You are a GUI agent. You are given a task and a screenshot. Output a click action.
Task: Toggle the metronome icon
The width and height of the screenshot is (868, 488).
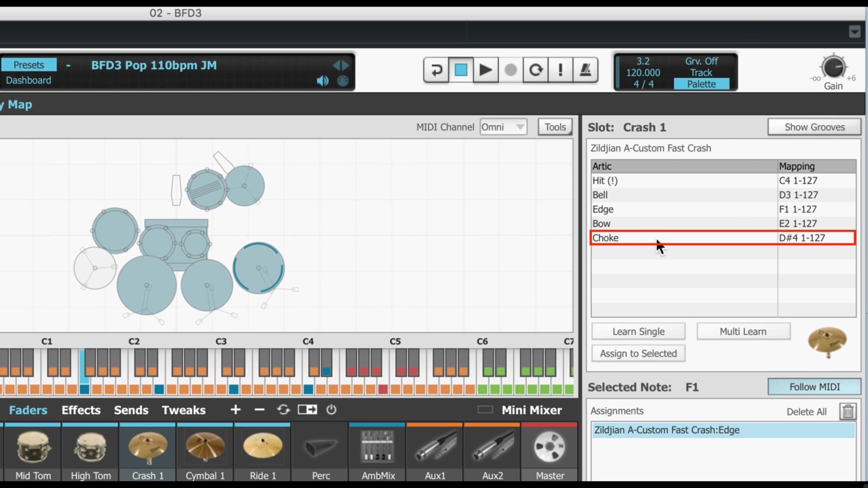tap(585, 70)
